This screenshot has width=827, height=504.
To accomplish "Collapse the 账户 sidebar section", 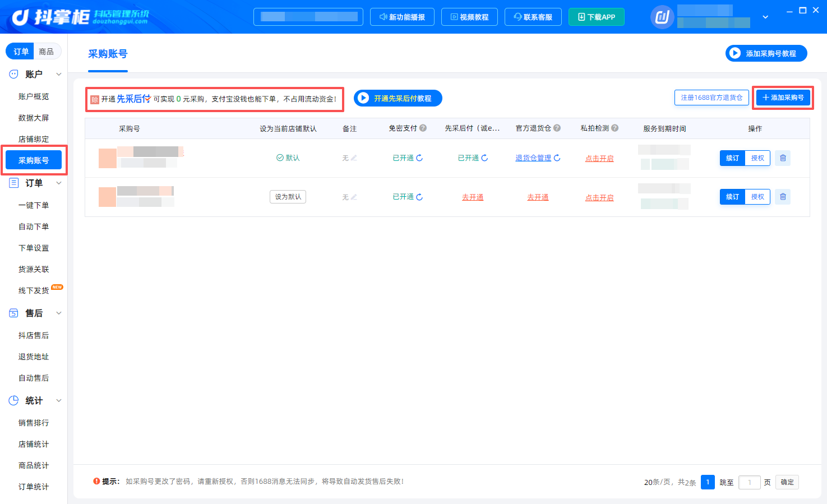I will [59, 74].
